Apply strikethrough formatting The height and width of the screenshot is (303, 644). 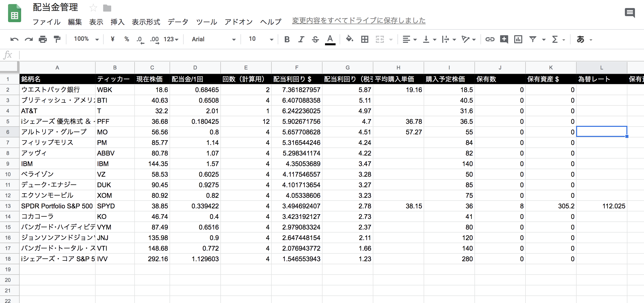coord(315,39)
